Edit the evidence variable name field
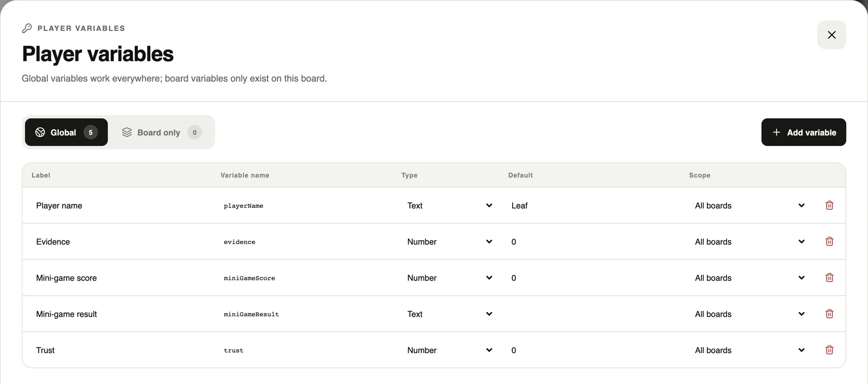 [306, 242]
